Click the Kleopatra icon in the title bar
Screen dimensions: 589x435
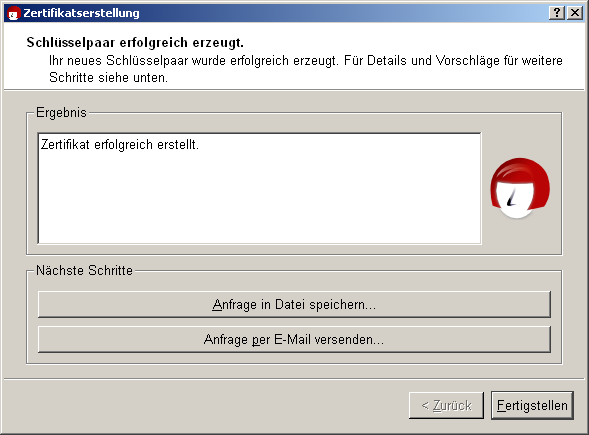click(14, 14)
